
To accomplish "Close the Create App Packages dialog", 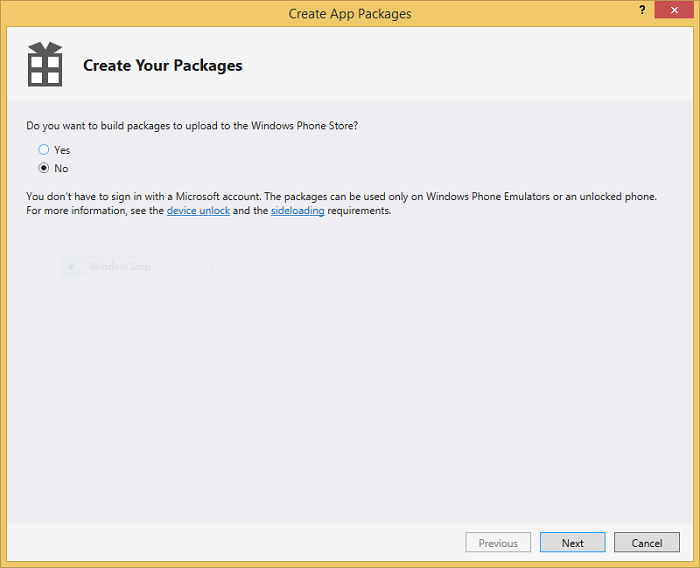I will (674, 10).
